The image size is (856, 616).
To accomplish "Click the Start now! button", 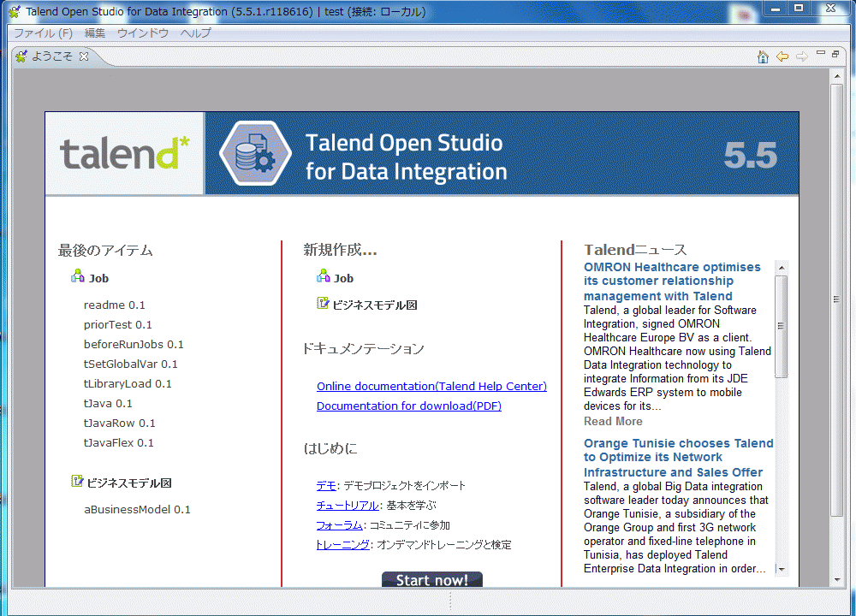I will [431, 579].
